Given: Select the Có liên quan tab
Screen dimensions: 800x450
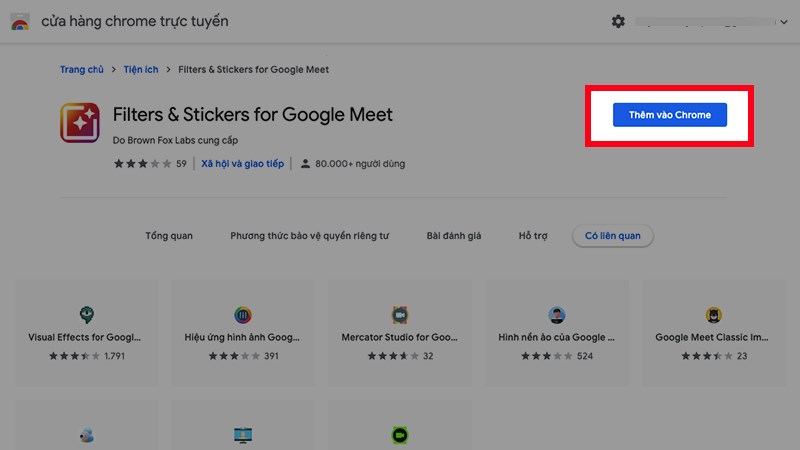Looking at the screenshot, I should point(612,236).
